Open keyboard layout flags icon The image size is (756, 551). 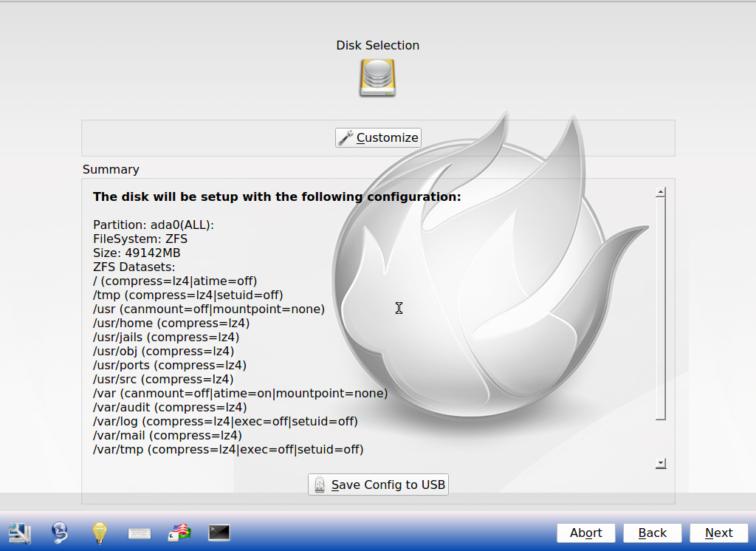click(x=179, y=533)
